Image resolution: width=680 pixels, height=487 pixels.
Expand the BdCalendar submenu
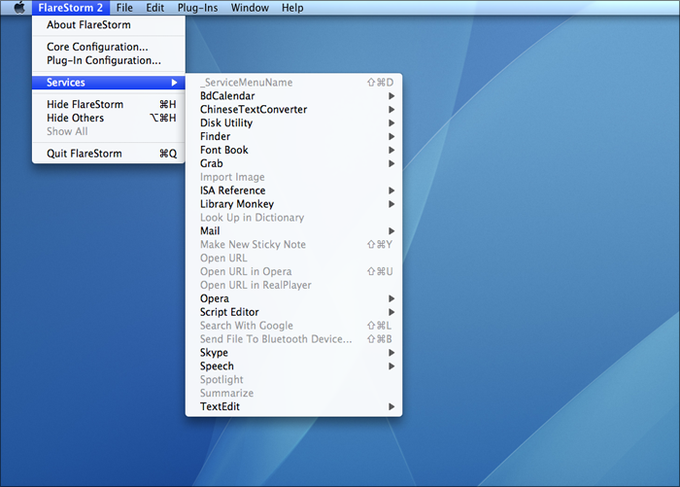(294, 96)
